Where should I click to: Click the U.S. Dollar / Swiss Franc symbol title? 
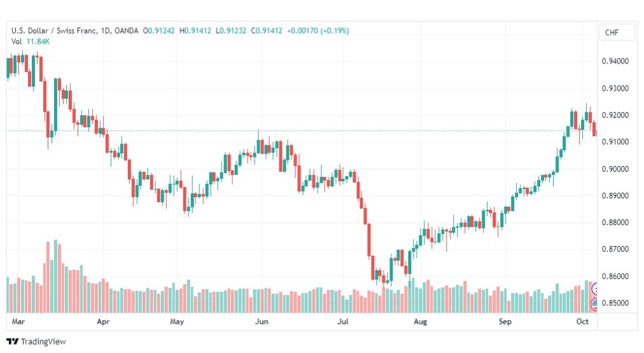pos(54,31)
